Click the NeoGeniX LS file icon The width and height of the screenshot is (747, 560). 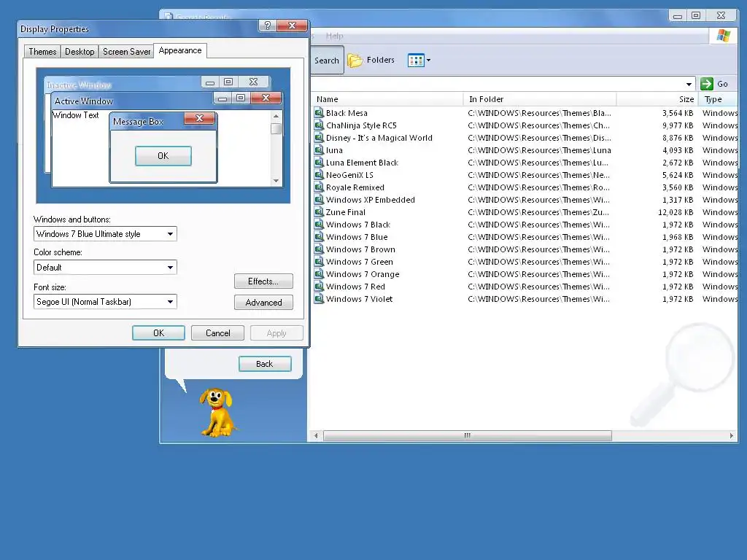coord(320,175)
